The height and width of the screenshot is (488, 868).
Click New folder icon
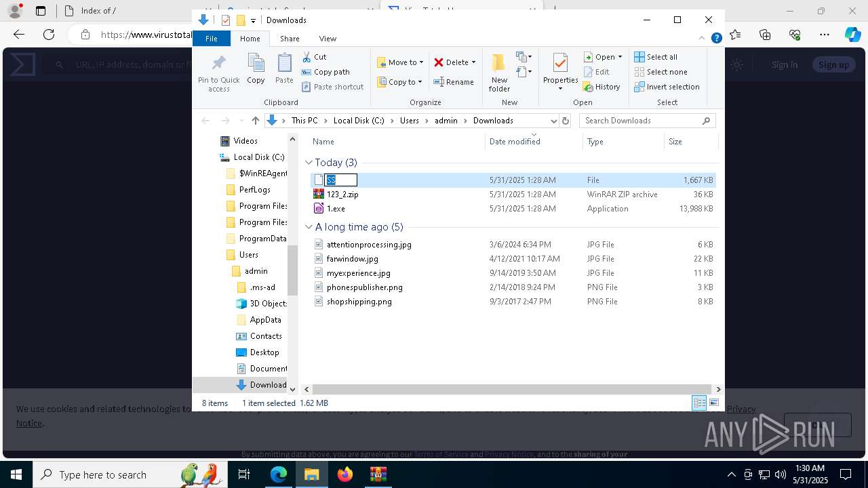[499, 63]
